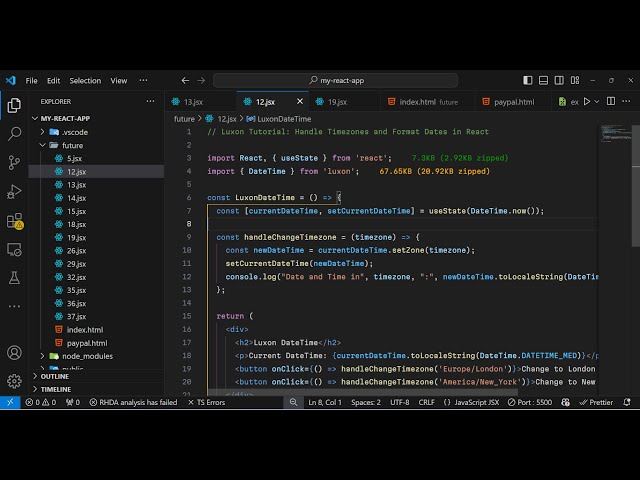This screenshot has width=640, height=480.
Task: Switch to the index.html tab
Action: (x=417, y=102)
